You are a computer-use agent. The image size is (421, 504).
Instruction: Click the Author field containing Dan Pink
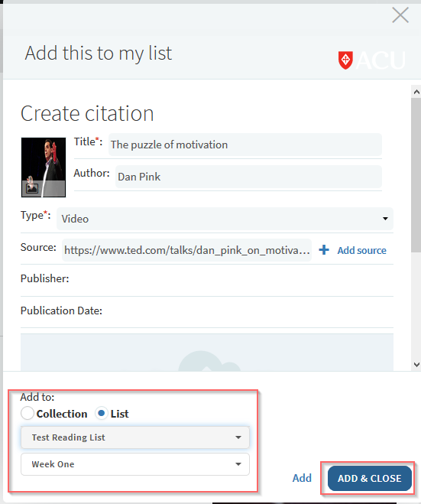pyautogui.click(x=248, y=177)
